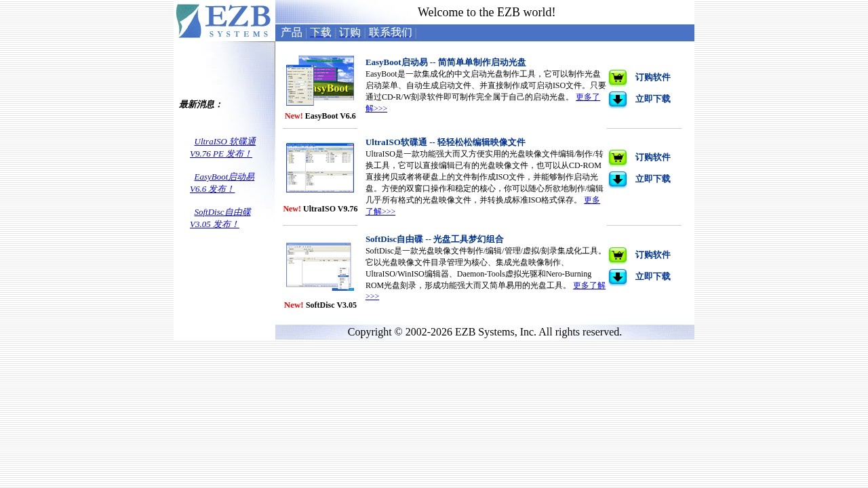Click 订购软件 for EasyBoot

pos(653,78)
